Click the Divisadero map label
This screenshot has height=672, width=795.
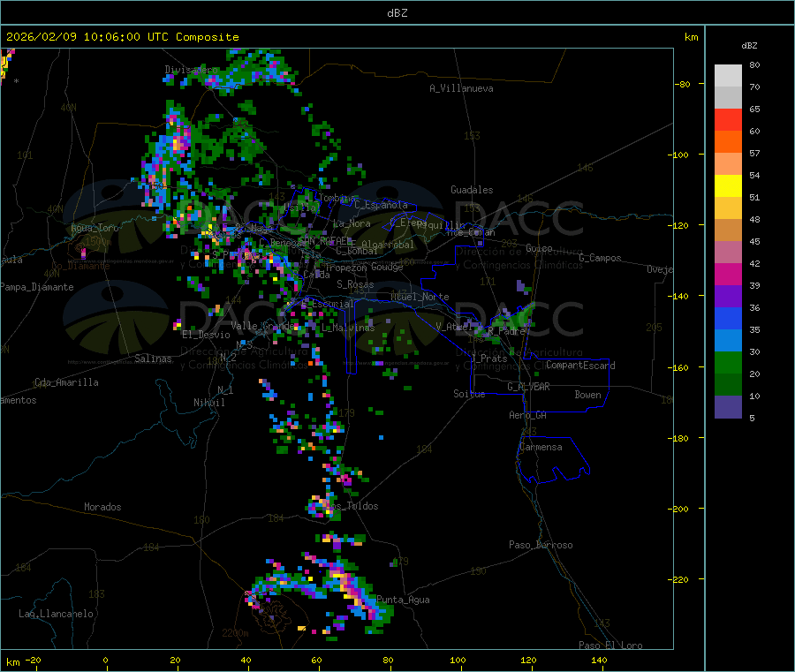click(x=191, y=70)
